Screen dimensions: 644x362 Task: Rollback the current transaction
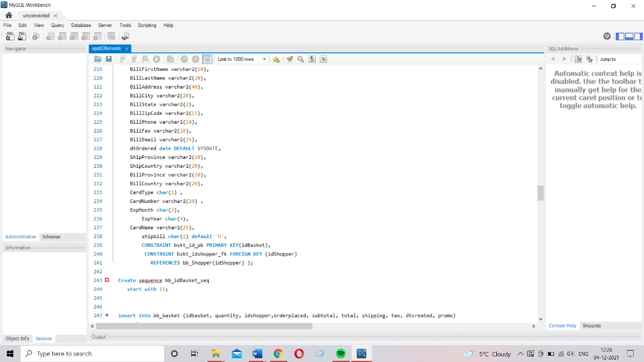(196, 59)
